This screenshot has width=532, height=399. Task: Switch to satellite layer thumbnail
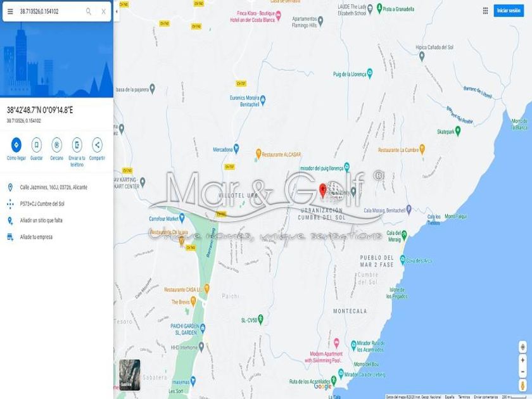[x=130, y=374]
